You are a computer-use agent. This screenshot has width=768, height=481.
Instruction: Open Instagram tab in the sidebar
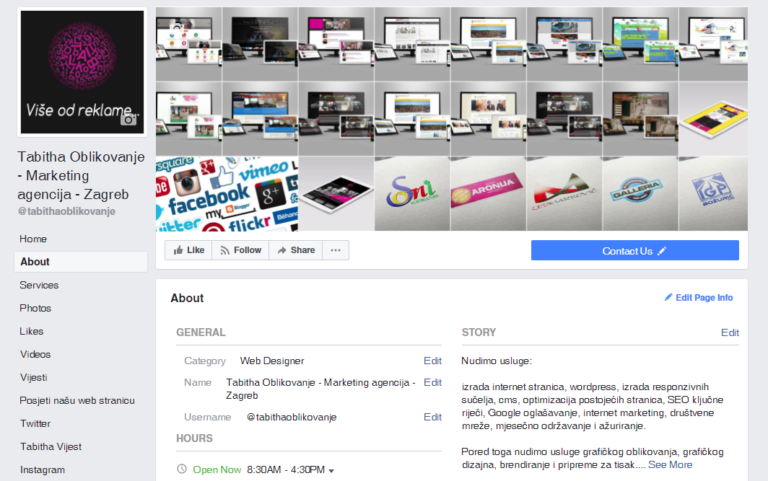point(42,469)
